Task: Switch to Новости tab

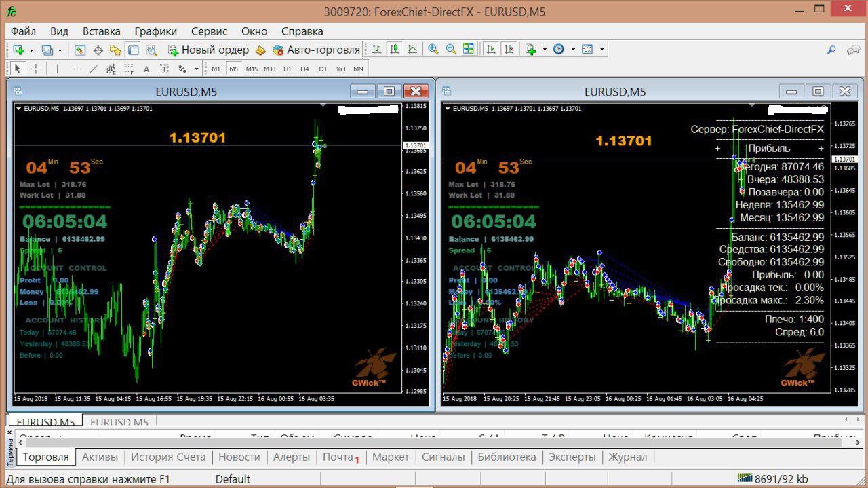Action: [239, 457]
